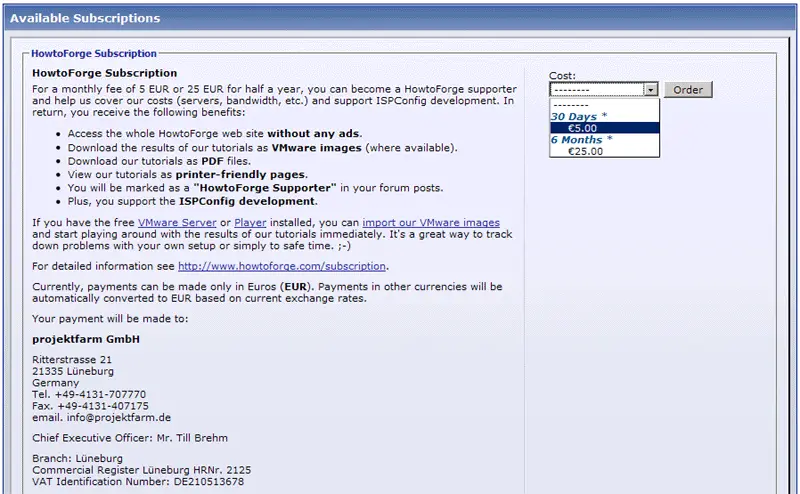
Task: Open the Player link
Action: tap(250, 223)
